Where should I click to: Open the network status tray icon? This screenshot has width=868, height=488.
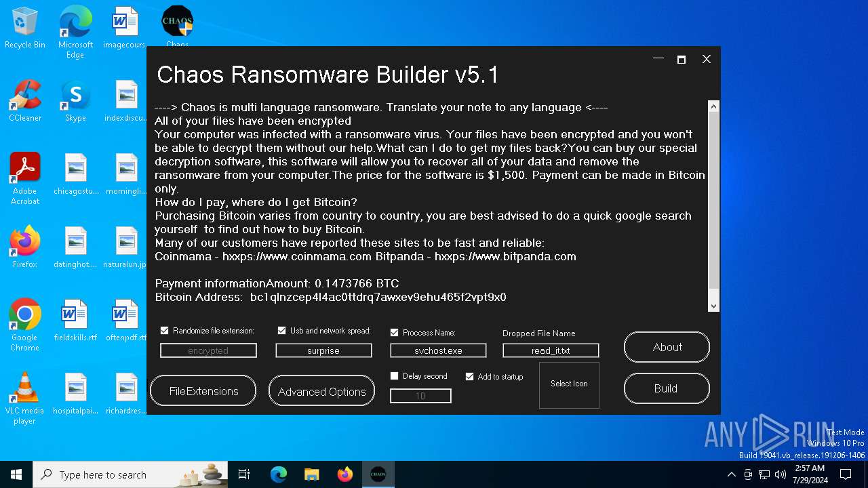click(x=764, y=474)
